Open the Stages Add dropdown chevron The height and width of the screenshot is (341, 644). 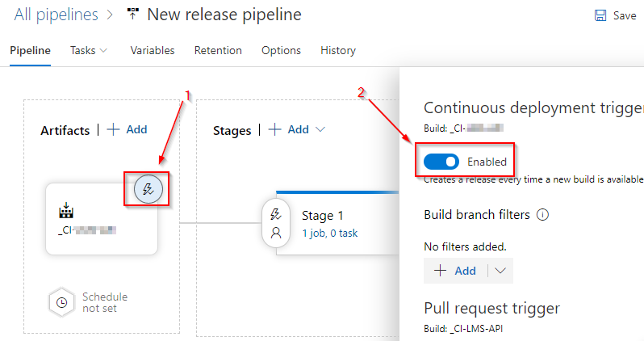[x=320, y=129]
